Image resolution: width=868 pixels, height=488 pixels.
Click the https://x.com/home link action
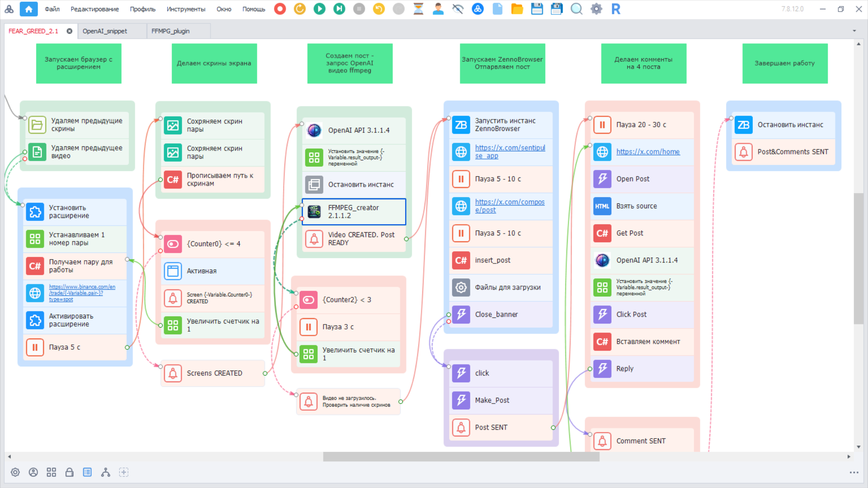tap(647, 152)
